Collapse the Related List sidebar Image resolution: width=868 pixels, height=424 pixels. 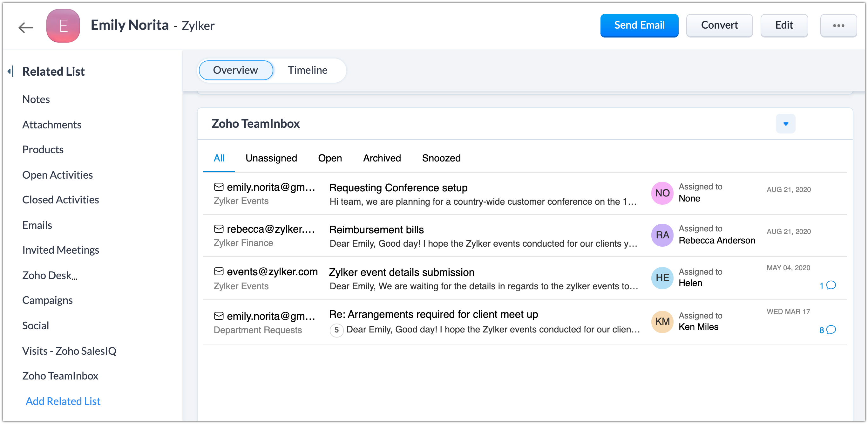[11, 71]
